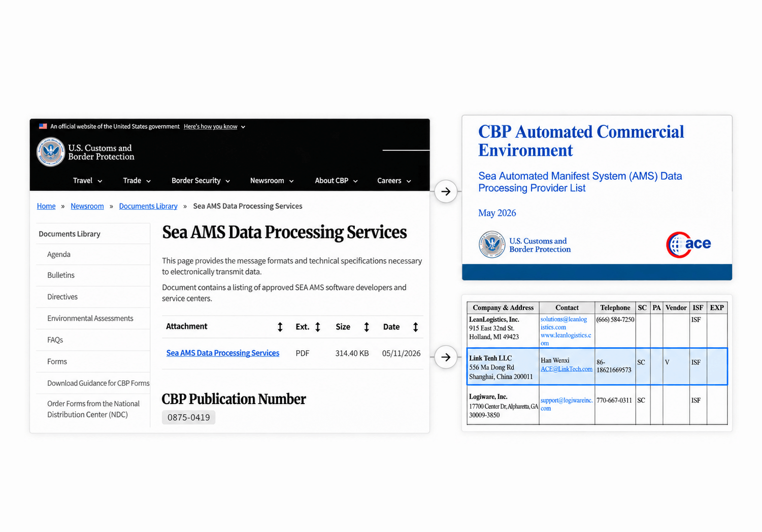Image resolution: width=762 pixels, height=532 pixels.
Task: Click the "Company & Address" column header
Action: (x=503, y=308)
